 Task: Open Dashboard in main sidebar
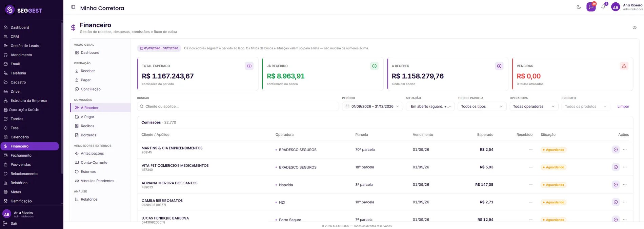coord(30,27)
